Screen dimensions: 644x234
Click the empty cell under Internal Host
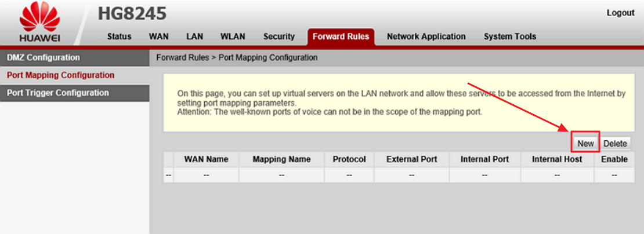pos(557,175)
